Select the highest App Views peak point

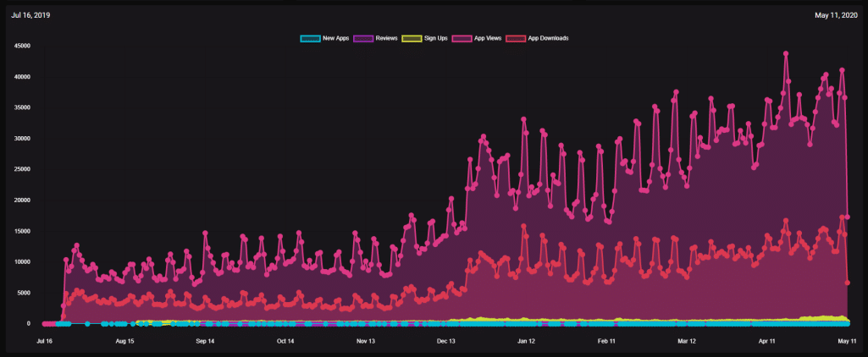pyautogui.click(x=786, y=53)
